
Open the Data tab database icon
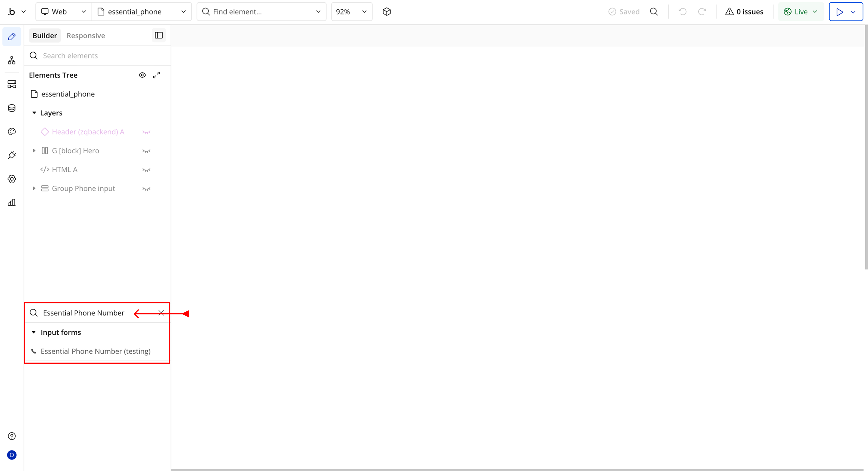12,108
